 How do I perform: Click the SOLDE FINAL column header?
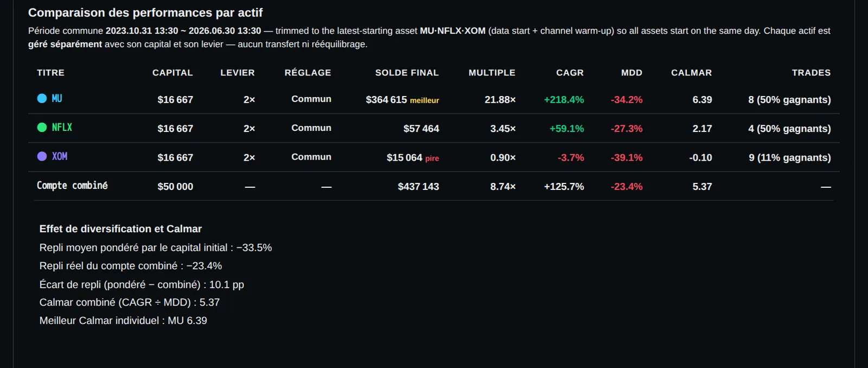tap(407, 73)
